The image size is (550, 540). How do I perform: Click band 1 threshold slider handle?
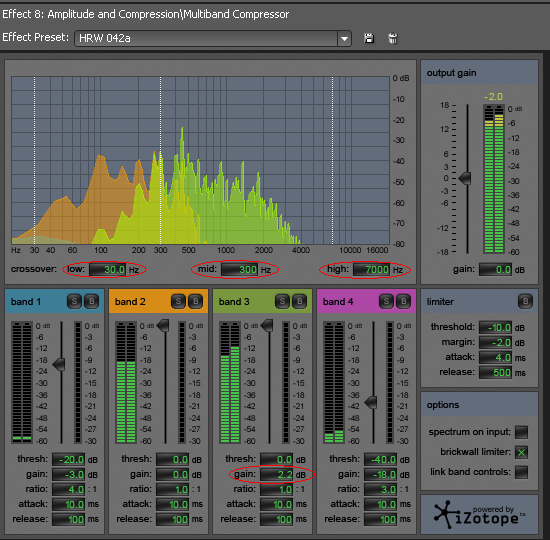[x=59, y=365]
